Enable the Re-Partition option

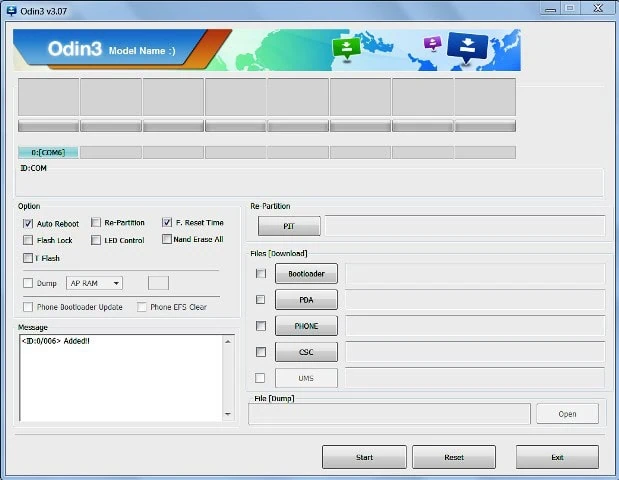(96, 222)
